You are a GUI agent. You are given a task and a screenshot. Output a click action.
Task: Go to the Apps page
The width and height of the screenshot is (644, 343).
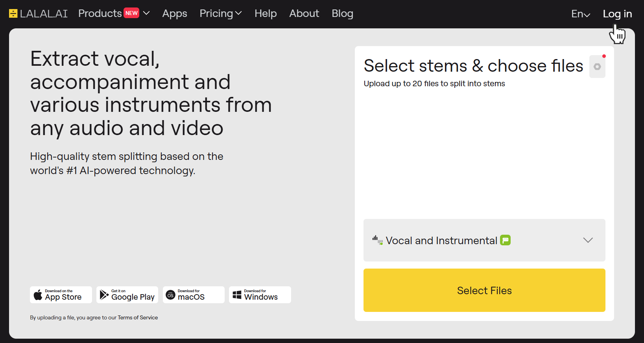[175, 13]
